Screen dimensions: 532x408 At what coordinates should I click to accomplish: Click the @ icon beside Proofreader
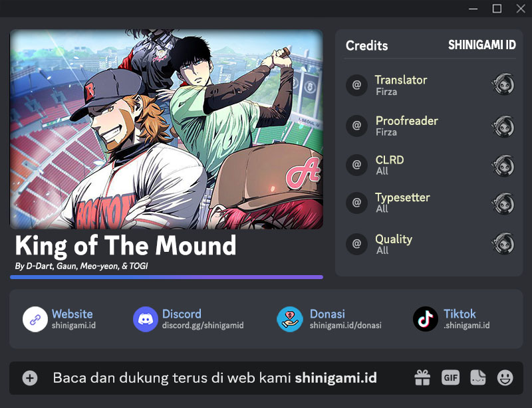click(x=356, y=126)
